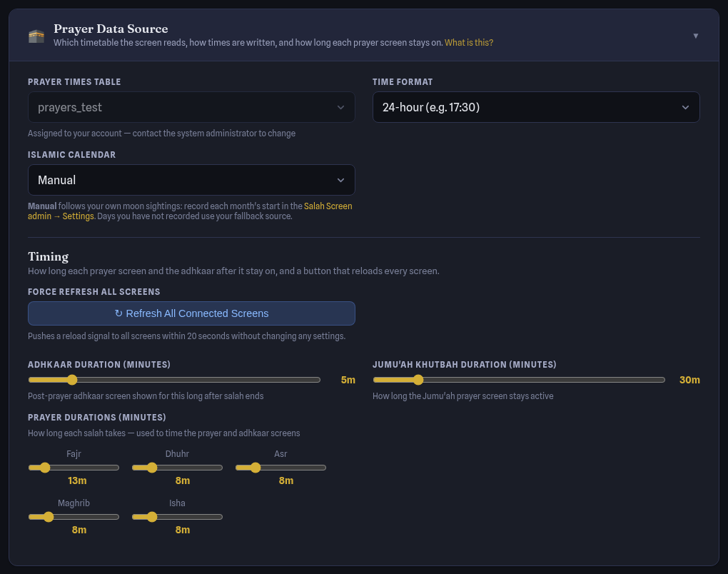Screen dimensions: 728x574
Task: Click the '8m' value under Dhuhr
Action: 183,480
